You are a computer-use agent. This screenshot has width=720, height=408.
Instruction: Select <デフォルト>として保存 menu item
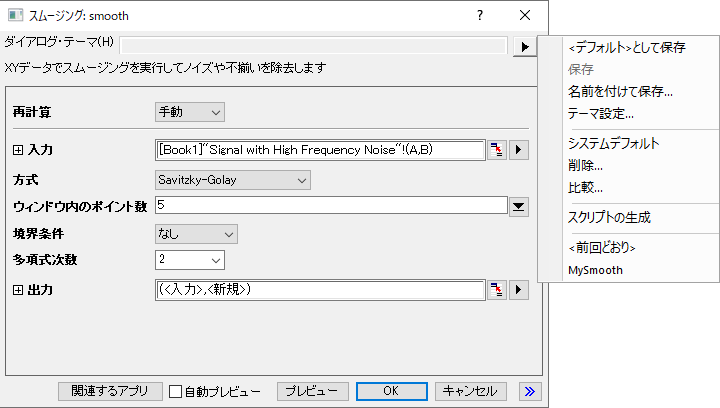pyautogui.click(x=627, y=47)
